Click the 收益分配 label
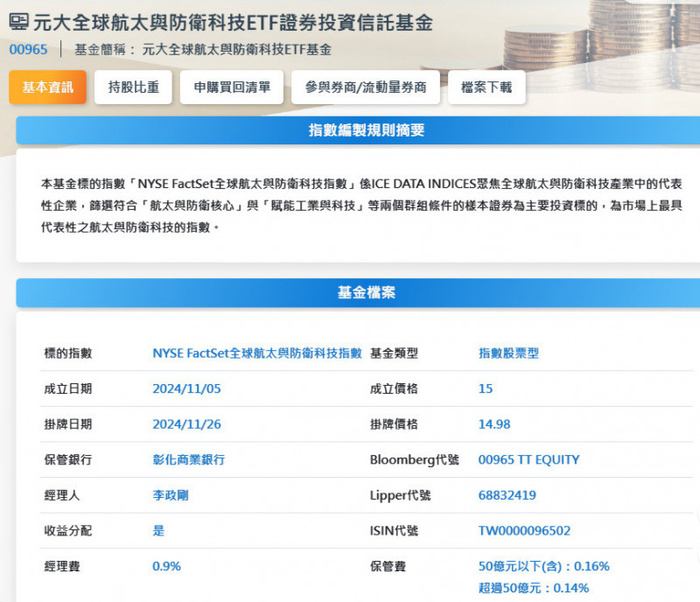700x602 pixels. (x=68, y=530)
